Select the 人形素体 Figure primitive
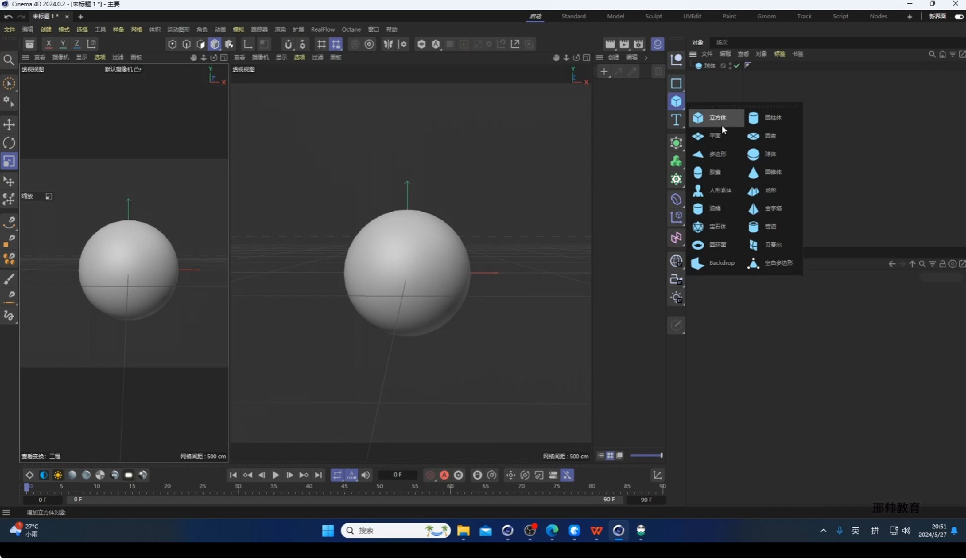This screenshot has width=966, height=560. (717, 191)
